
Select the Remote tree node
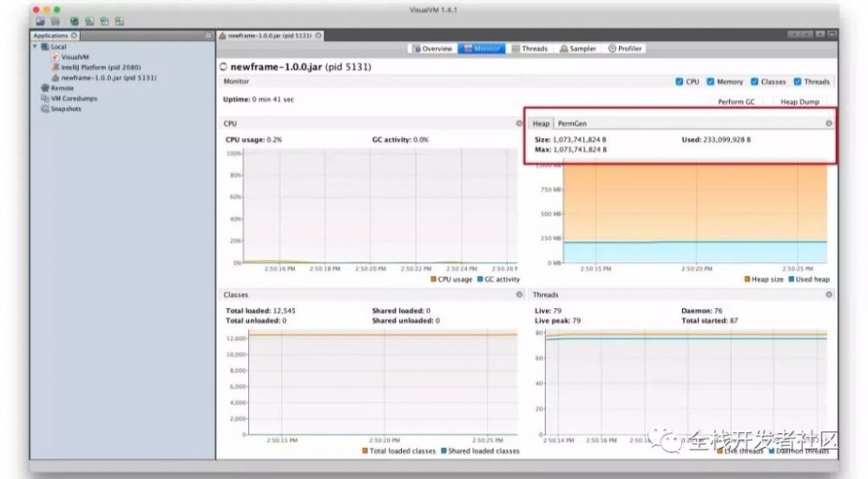pos(62,88)
